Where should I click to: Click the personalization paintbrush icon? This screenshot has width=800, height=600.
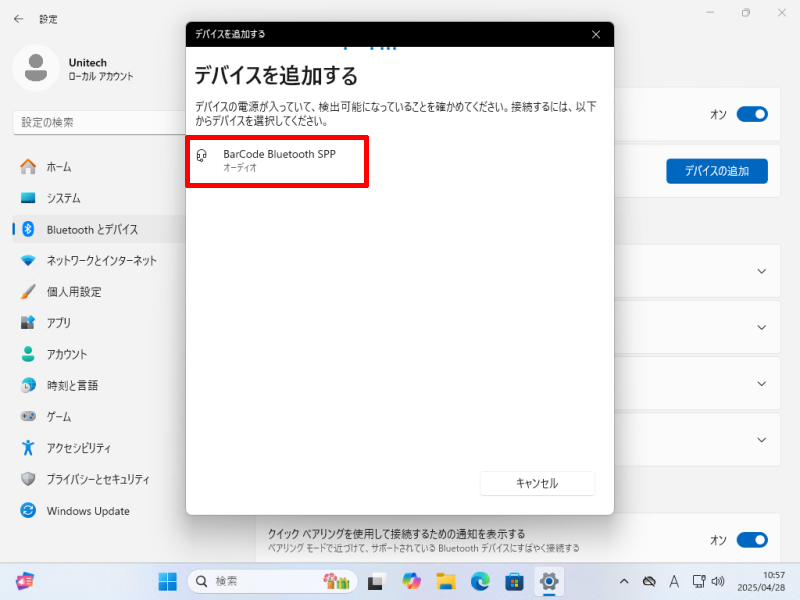coord(28,292)
